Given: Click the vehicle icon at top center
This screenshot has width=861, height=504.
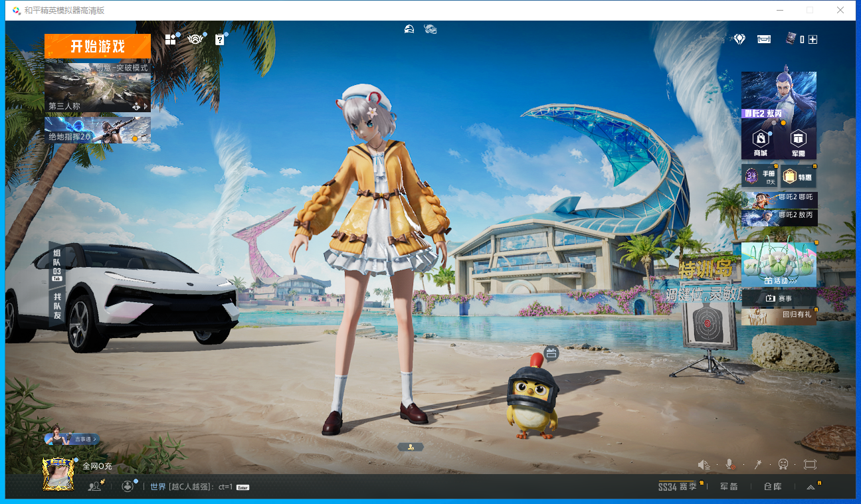Looking at the screenshot, I should click(430, 29).
